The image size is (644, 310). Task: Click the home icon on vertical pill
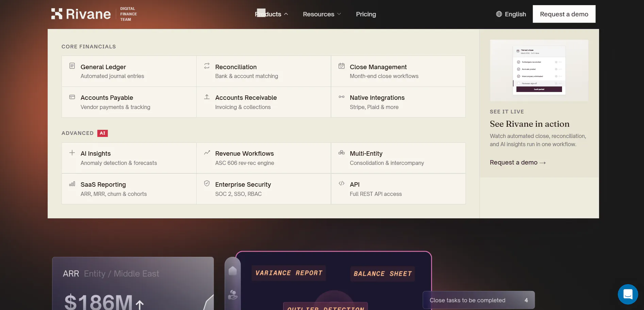coord(233,271)
